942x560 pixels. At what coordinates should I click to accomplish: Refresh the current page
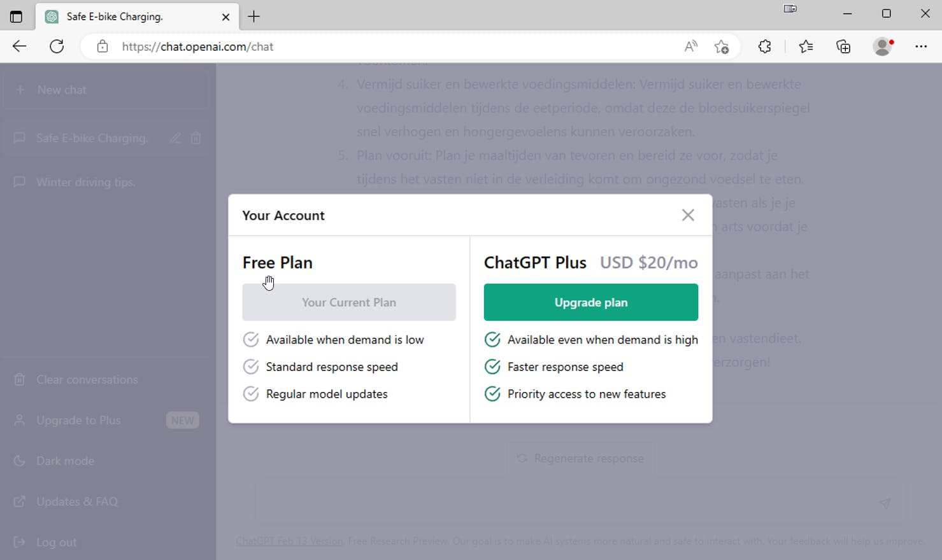[57, 46]
